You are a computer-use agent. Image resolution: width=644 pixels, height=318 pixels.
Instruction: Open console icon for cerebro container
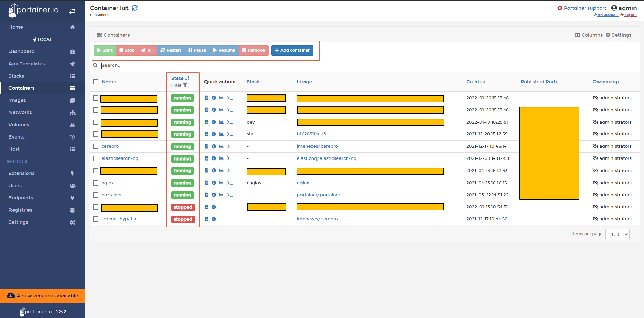230,146
